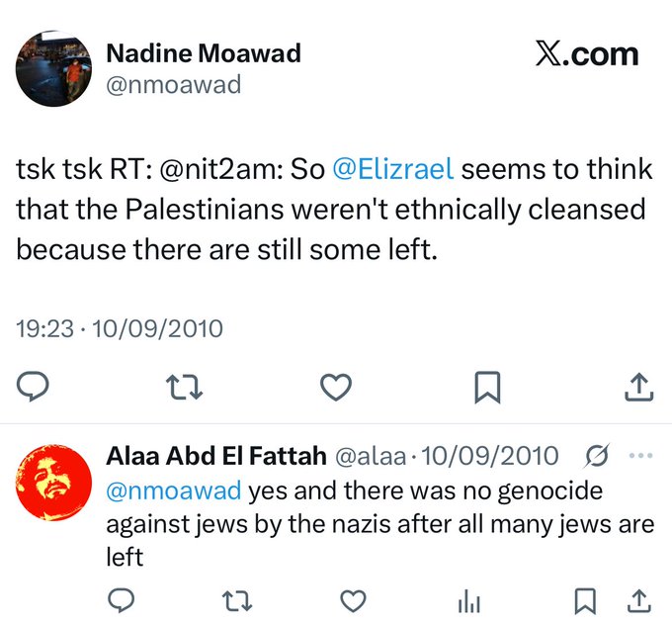Bookmark Alaa's reply tweet
This screenshot has width=672, height=624.
click(x=586, y=599)
